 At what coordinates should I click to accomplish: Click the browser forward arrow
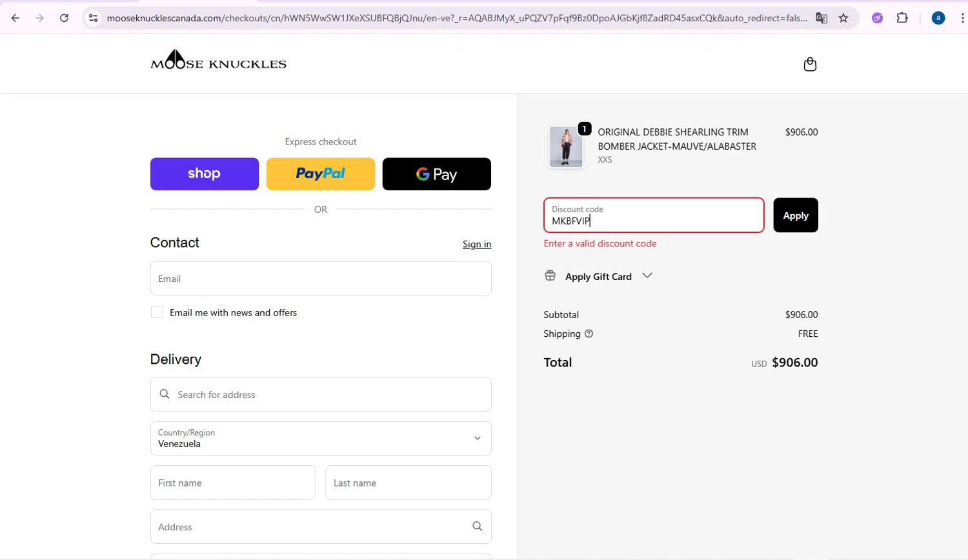pyautogui.click(x=39, y=18)
